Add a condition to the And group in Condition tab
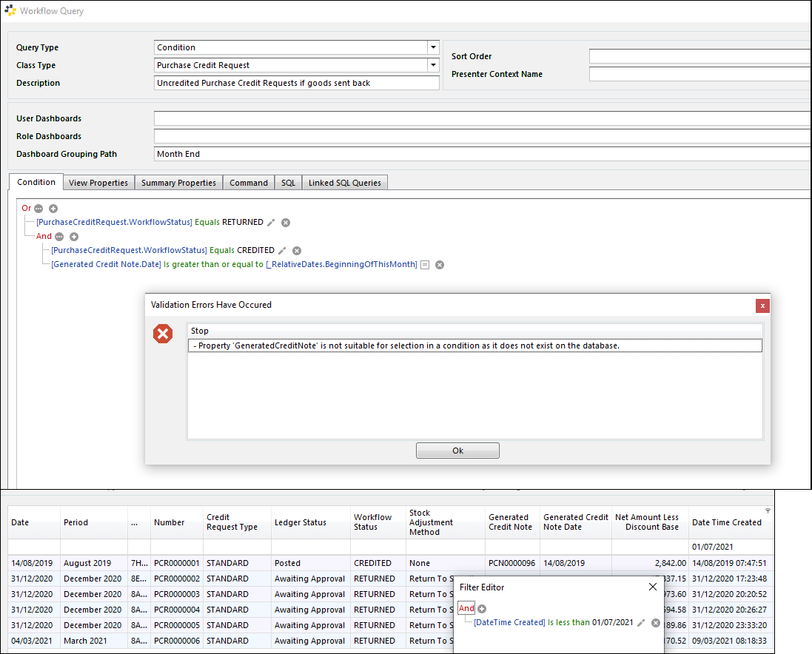Screen dimensions: 812x654 (x=74, y=237)
